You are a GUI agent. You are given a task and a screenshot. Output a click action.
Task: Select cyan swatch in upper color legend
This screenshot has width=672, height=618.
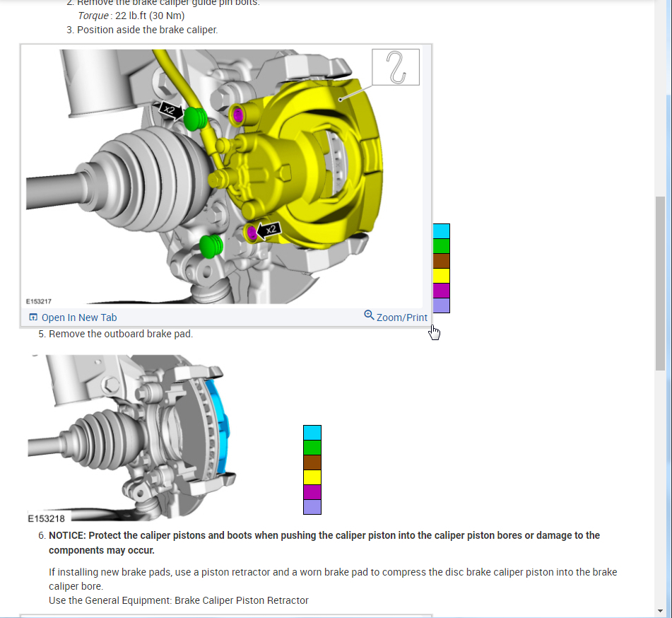[x=441, y=231]
